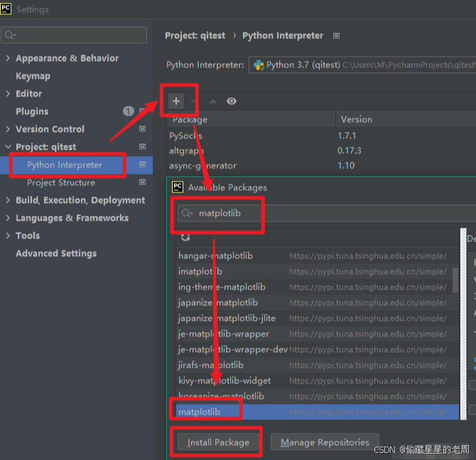Click the search magnifier in settings search box
Screen dimensions: 476x460
pyautogui.click(x=10, y=35)
